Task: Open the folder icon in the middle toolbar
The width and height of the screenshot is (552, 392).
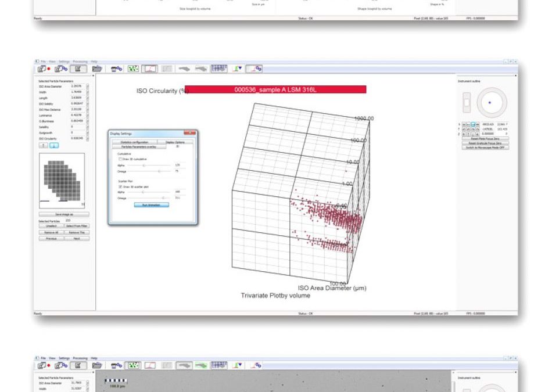Action: 97,69
